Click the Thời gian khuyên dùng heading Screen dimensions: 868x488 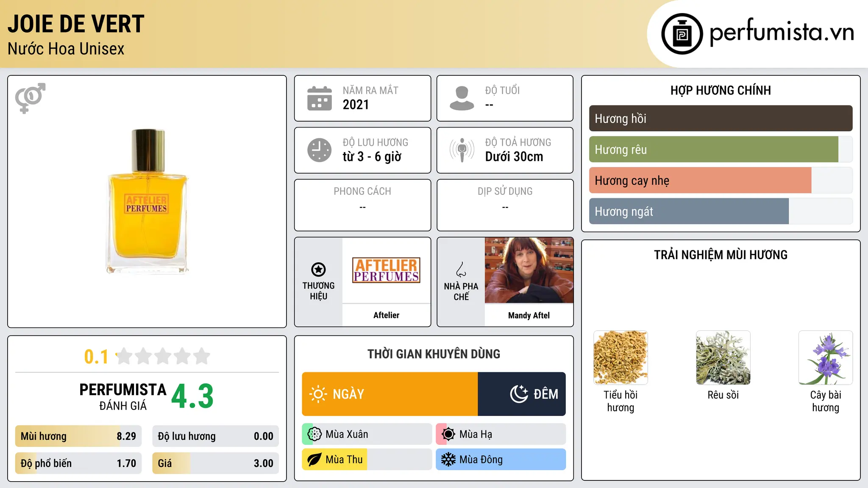(x=434, y=354)
